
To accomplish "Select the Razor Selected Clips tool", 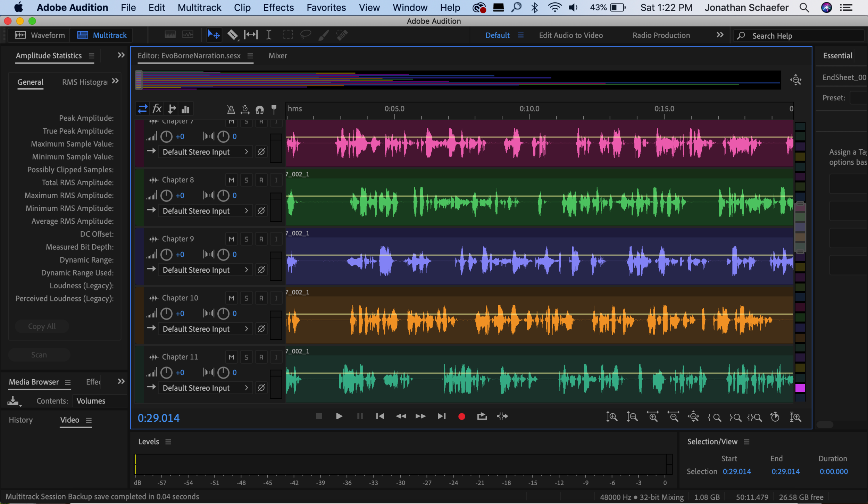I will [x=233, y=35].
